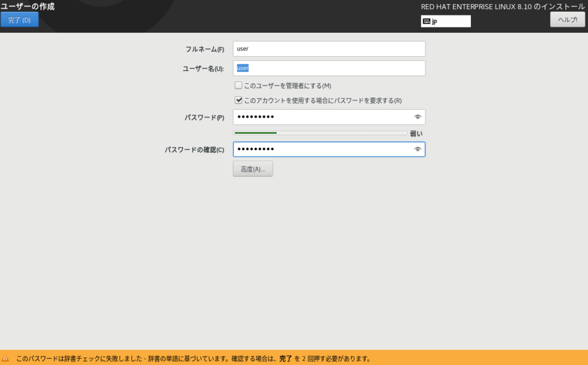588x365 pixels.
Task: Click the 弱い strength label
Action: (x=416, y=134)
